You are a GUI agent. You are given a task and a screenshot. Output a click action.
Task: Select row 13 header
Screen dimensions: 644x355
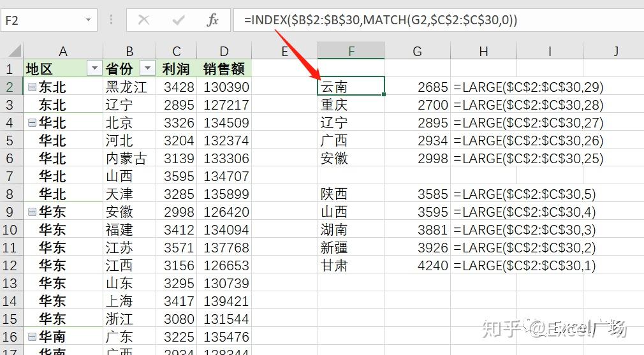(11, 283)
